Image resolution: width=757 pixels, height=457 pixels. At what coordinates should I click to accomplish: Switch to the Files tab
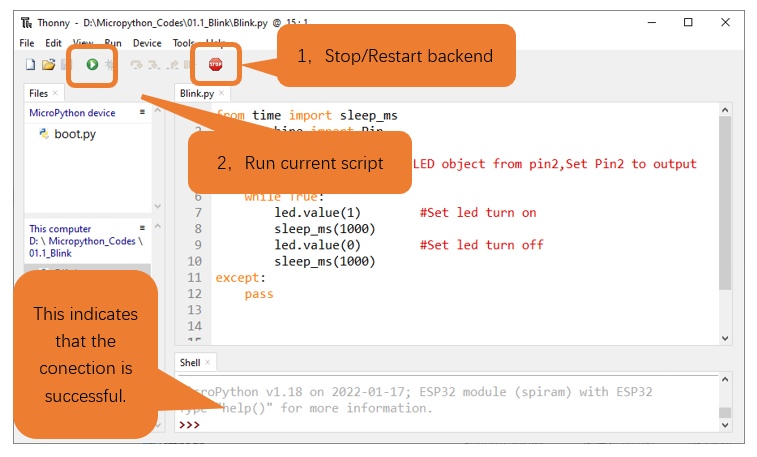[38, 93]
